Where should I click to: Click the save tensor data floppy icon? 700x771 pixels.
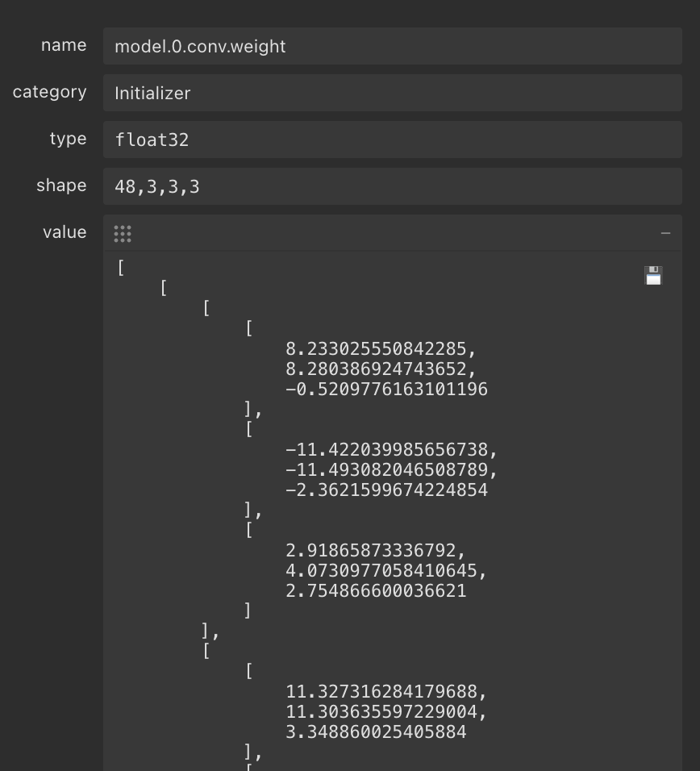coord(653,276)
